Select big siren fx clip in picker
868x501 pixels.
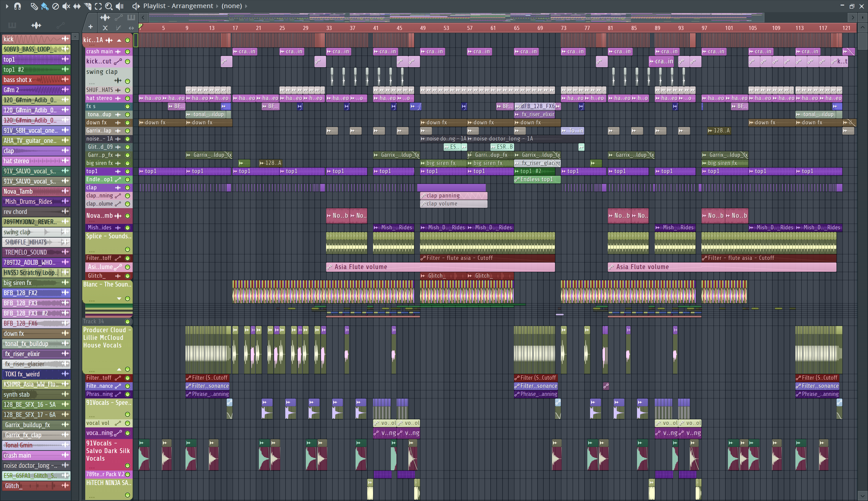36,283
